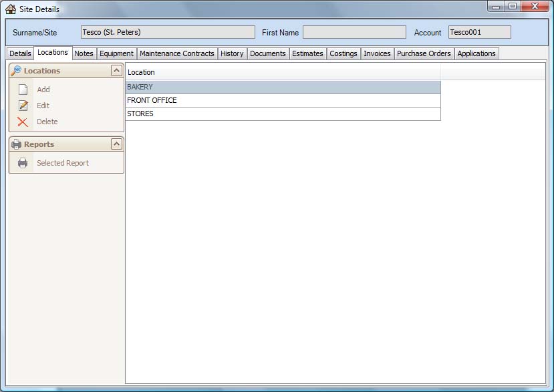Image resolution: width=554 pixels, height=392 pixels.
Task: Click the Selected Report printer icon
Action: coord(23,163)
